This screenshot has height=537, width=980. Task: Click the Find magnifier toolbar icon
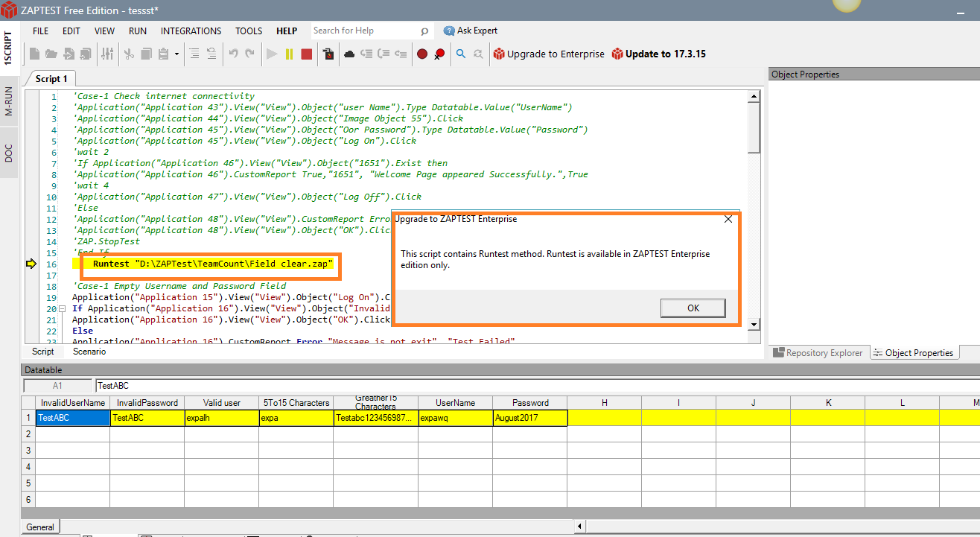[x=461, y=54]
